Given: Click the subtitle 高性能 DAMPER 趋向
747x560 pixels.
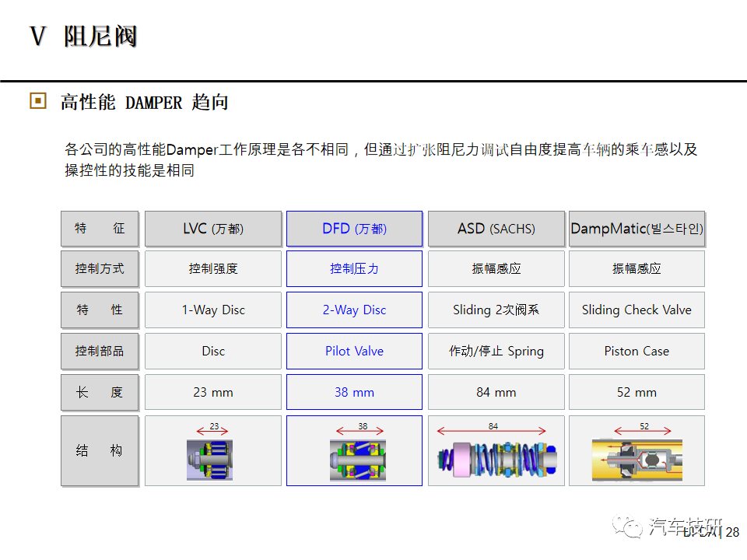Looking at the screenshot, I should click(145, 103).
